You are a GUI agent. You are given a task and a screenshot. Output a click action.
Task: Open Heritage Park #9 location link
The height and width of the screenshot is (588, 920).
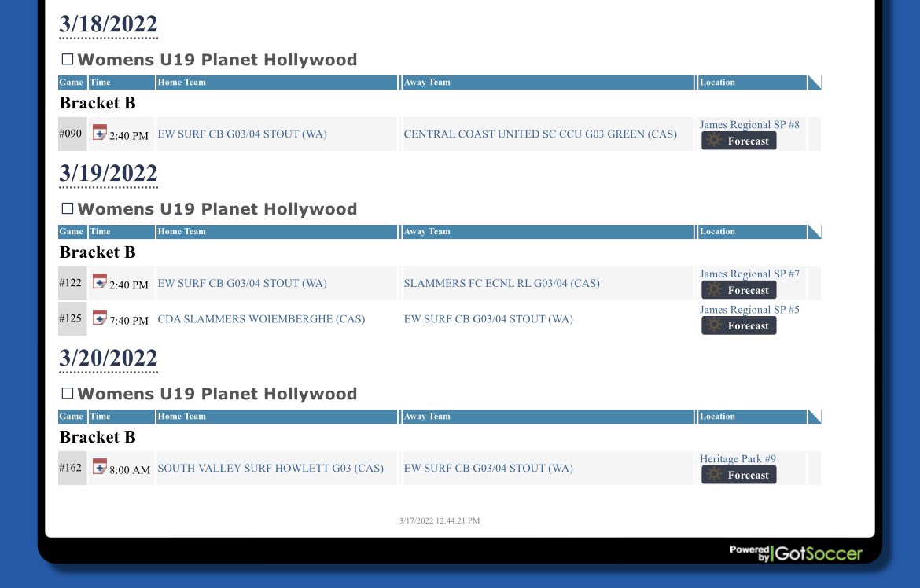pyautogui.click(x=738, y=458)
